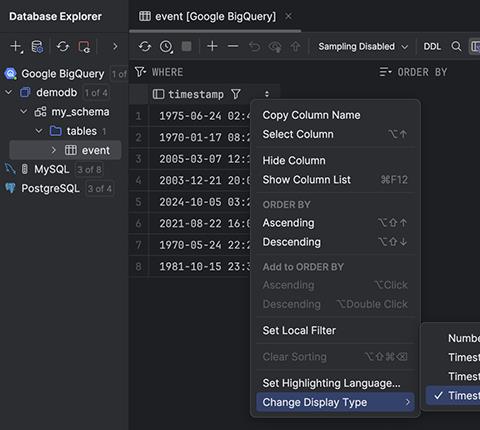Click the gray stop button in toolbar
This screenshot has height=430, width=480.
tap(186, 46)
